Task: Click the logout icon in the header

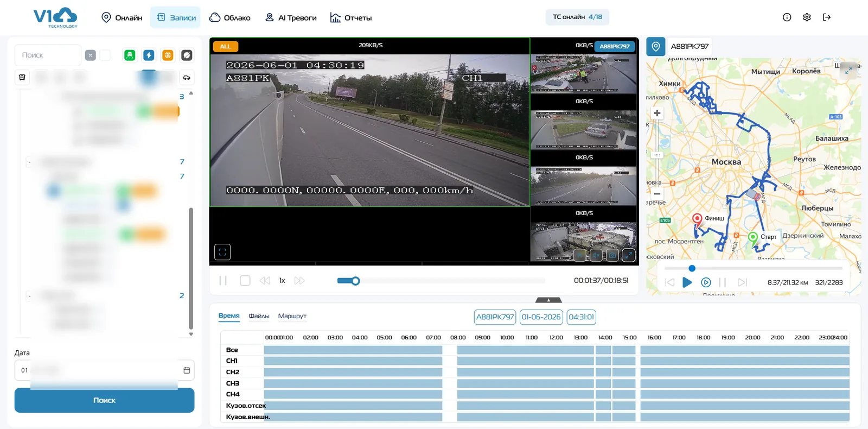Action: click(x=827, y=17)
